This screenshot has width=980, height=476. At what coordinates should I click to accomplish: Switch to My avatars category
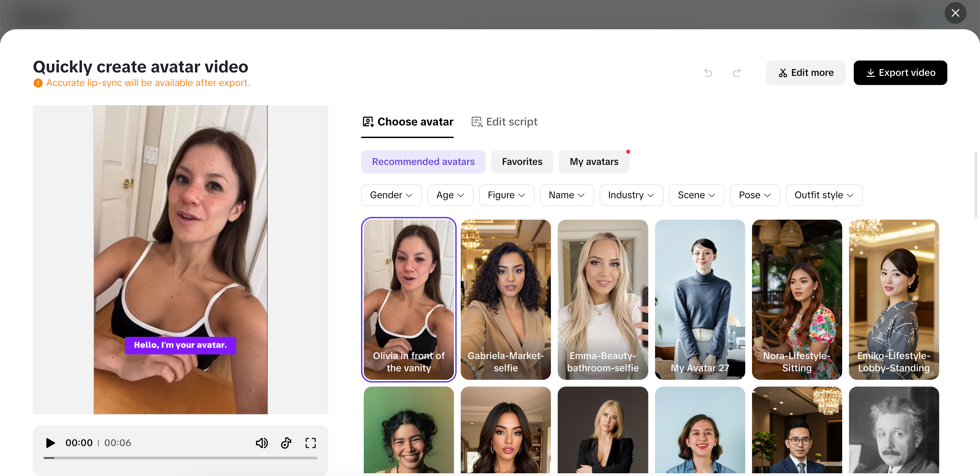(x=593, y=161)
